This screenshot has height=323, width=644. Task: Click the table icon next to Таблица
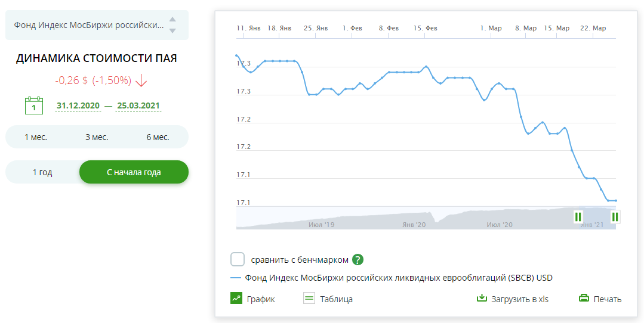coord(309,299)
